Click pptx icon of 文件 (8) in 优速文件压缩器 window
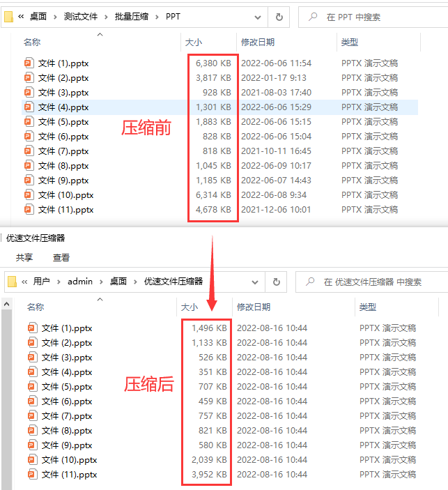The height and width of the screenshot is (490, 448). [33, 431]
